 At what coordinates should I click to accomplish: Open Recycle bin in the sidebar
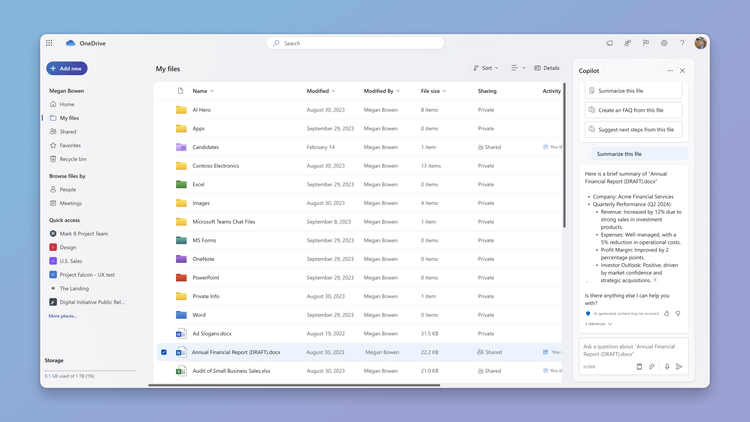[x=73, y=159]
